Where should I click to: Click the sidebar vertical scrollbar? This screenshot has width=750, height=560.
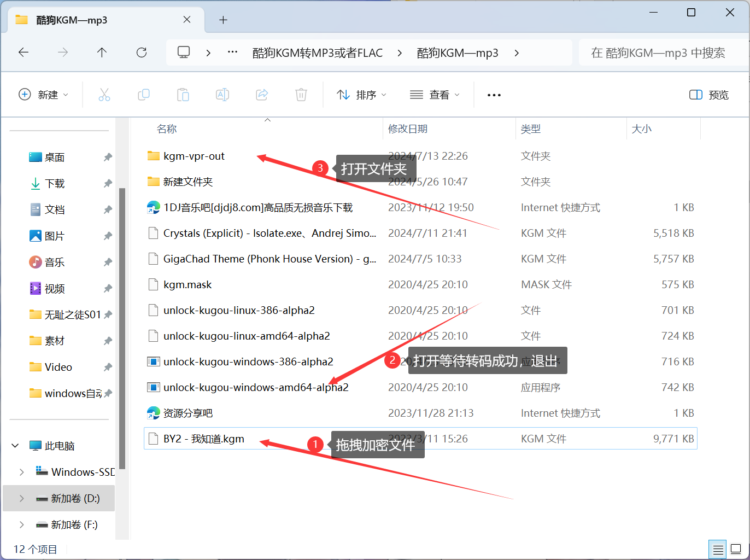pyautogui.click(x=122, y=328)
